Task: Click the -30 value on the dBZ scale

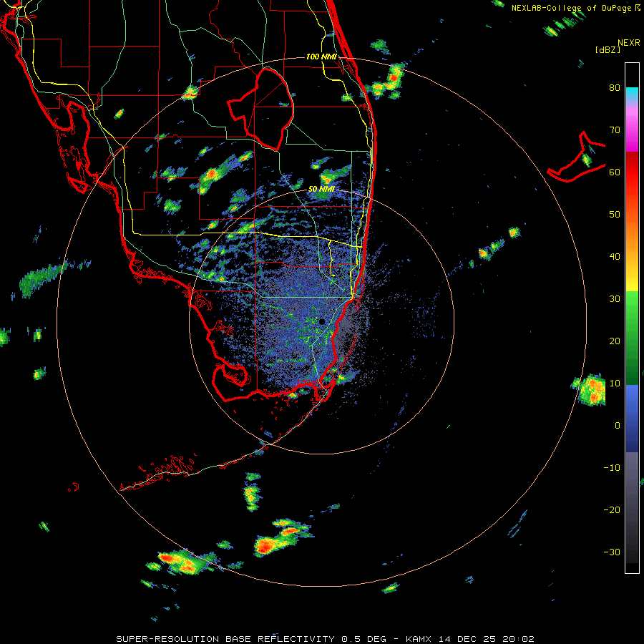Action: [x=612, y=552]
